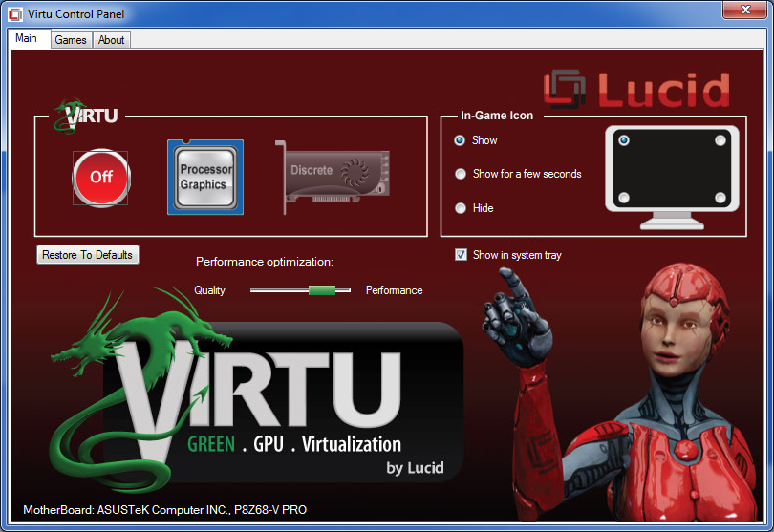Click the Virtu Control Panel title bar icon
Viewport: 774px width, 532px height.
[15, 14]
